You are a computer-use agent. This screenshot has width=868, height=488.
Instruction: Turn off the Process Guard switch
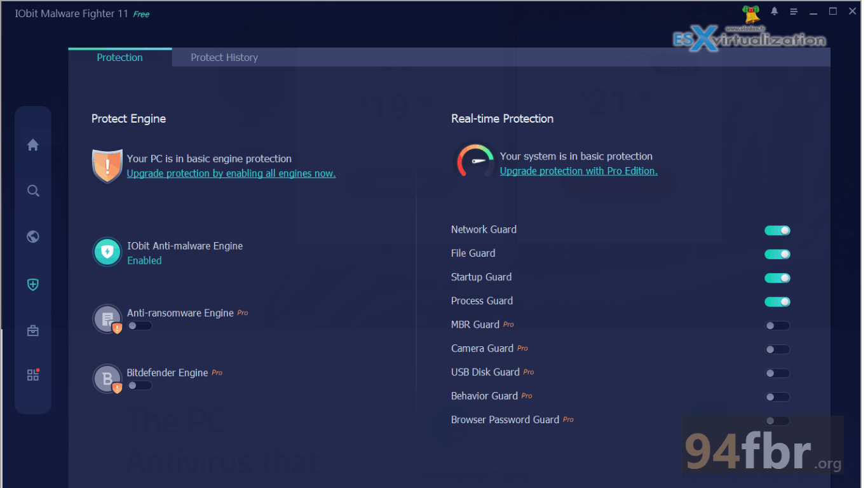[777, 302]
